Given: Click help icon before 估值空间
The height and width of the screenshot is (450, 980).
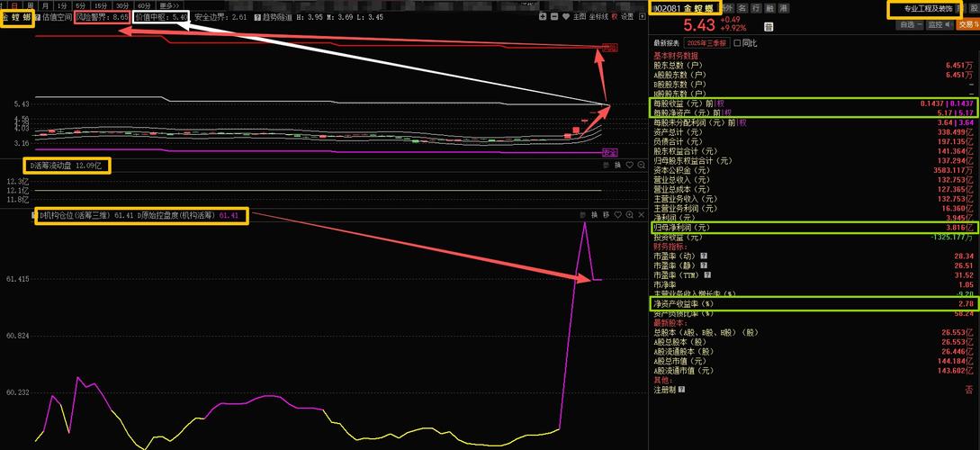Looking at the screenshot, I should [38, 17].
